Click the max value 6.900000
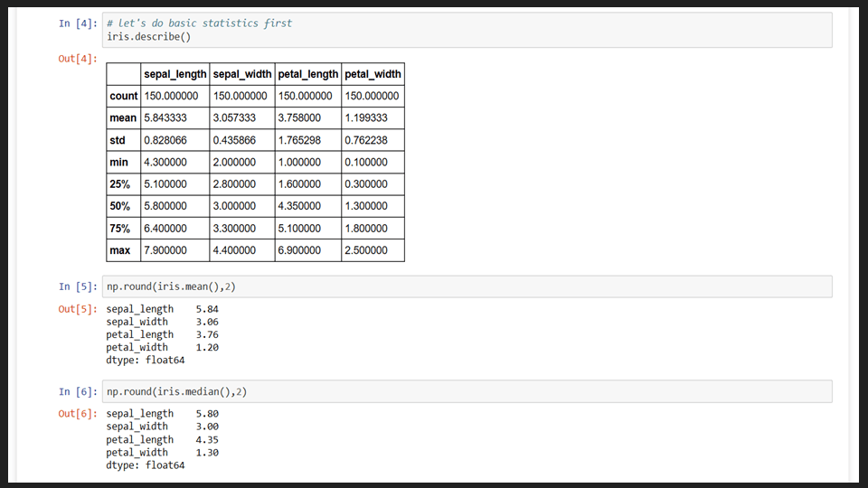Viewport: 868px width, 488px height. (x=299, y=250)
